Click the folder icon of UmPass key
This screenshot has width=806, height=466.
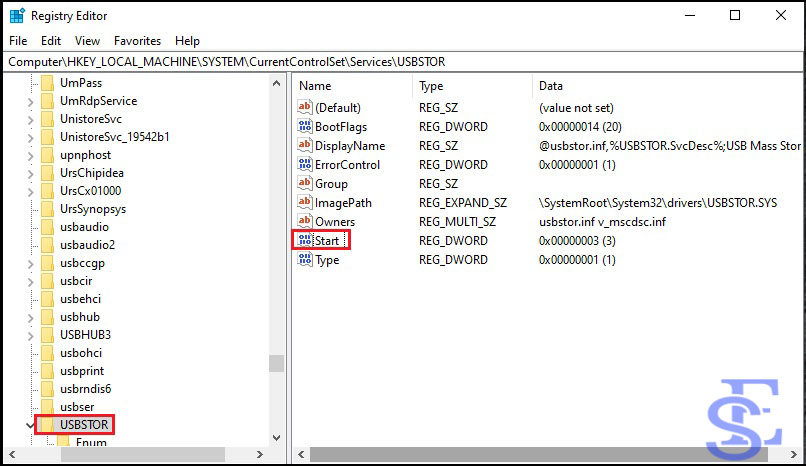tap(47, 83)
